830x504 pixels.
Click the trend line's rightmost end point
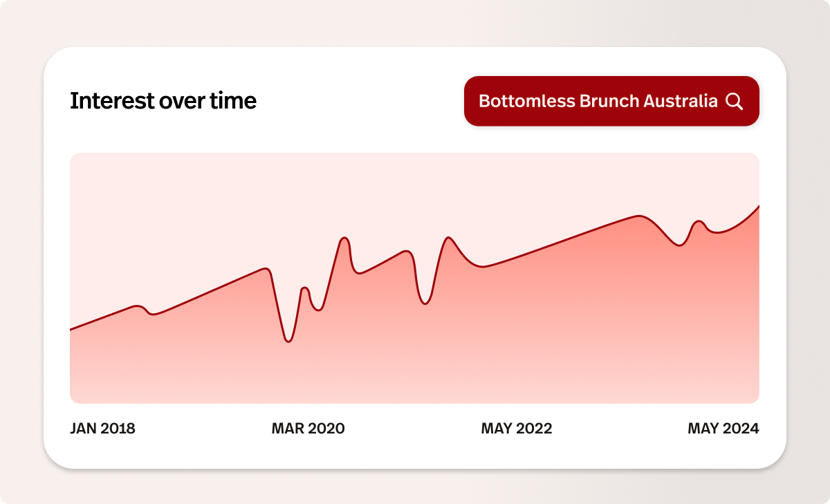click(759, 206)
